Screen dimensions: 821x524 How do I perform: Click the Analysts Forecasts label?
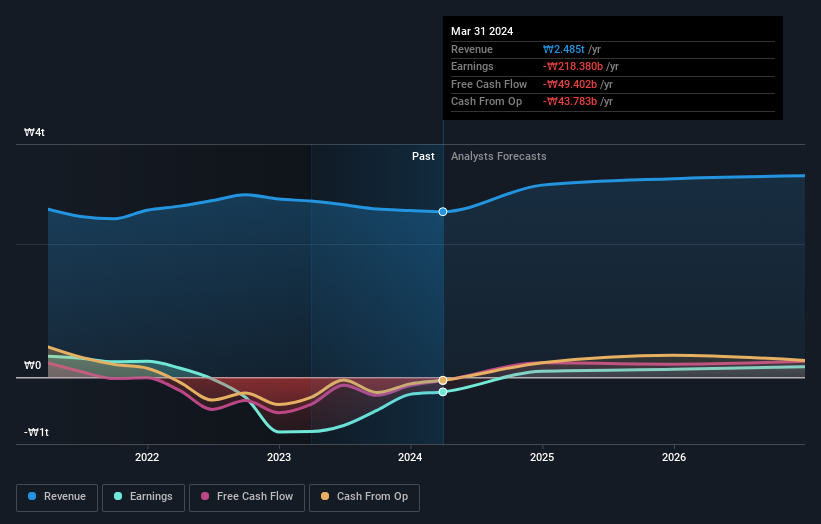(498, 156)
